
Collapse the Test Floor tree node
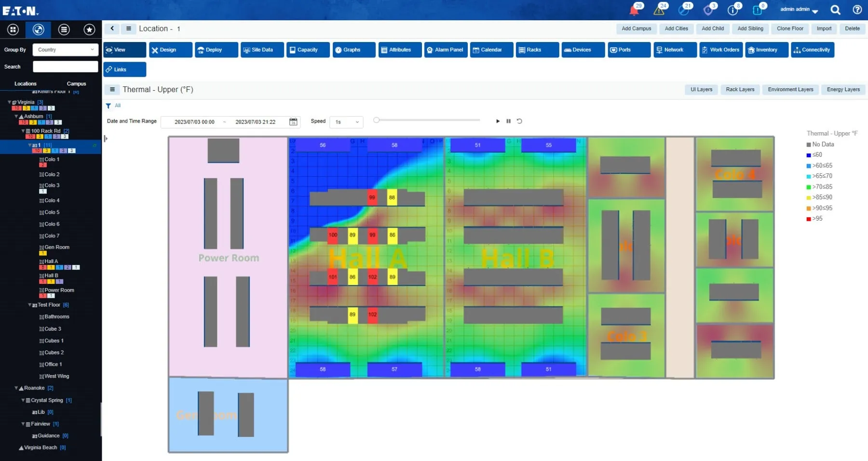tap(29, 305)
